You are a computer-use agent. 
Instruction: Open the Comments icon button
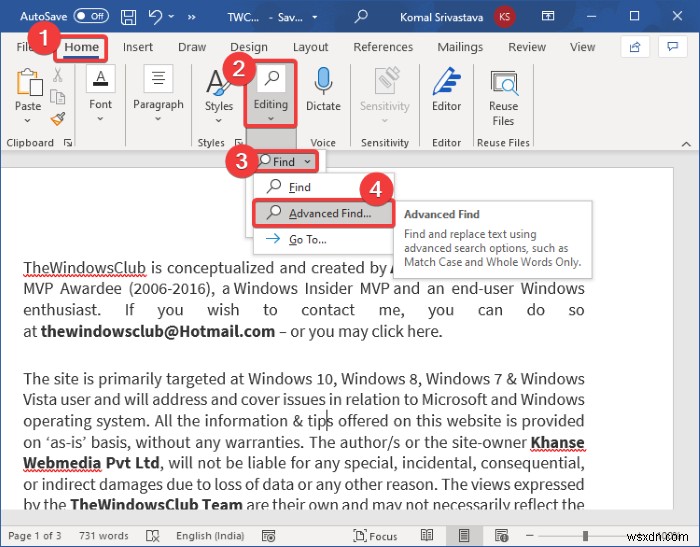(x=672, y=47)
